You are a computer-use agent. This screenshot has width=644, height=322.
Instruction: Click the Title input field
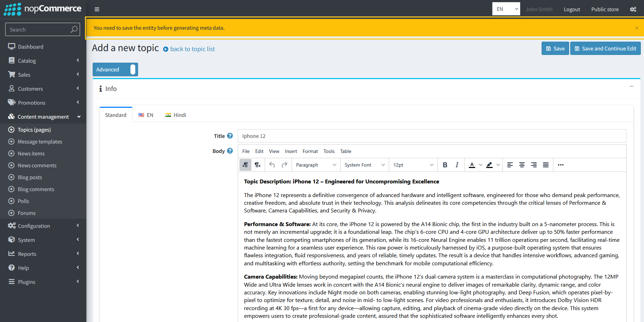[432, 136]
